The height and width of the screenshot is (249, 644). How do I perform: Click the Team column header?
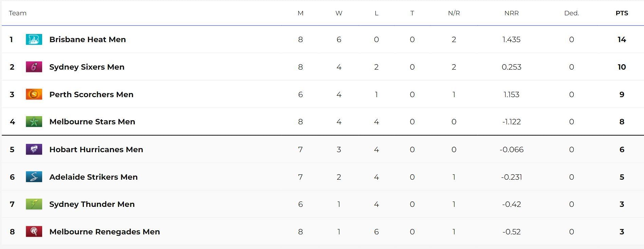18,13
